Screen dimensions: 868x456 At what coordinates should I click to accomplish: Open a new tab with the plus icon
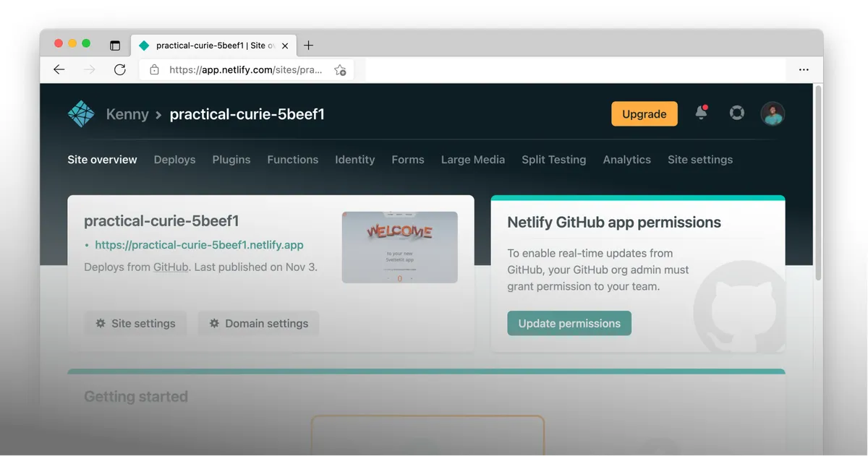click(308, 45)
